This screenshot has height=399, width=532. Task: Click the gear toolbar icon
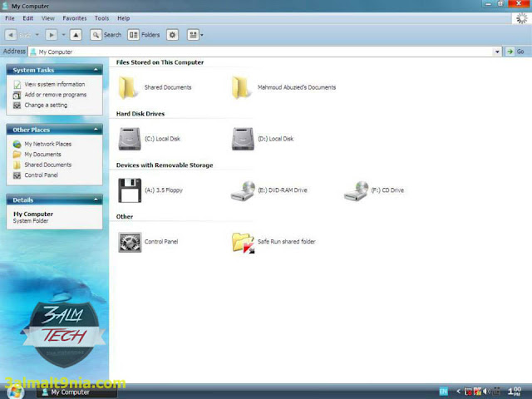pyautogui.click(x=172, y=35)
